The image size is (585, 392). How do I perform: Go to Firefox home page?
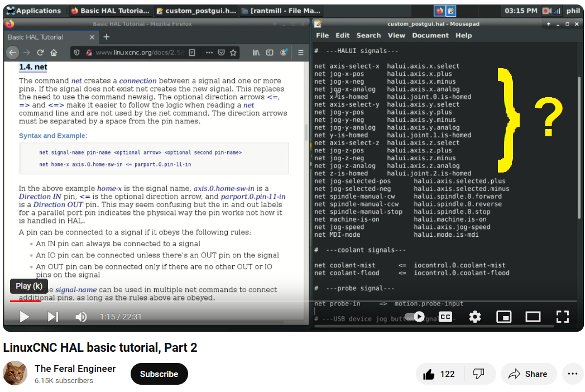[x=54, y=52]
